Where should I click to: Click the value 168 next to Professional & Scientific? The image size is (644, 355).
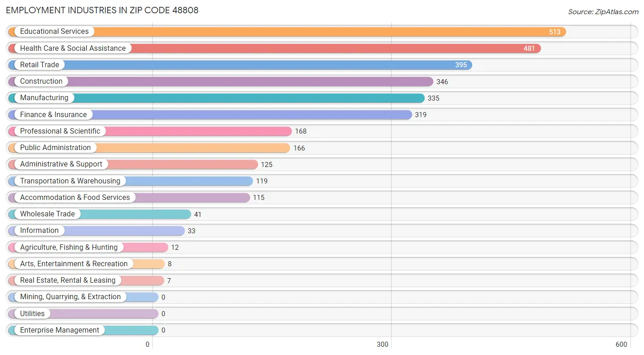[300, 131]
